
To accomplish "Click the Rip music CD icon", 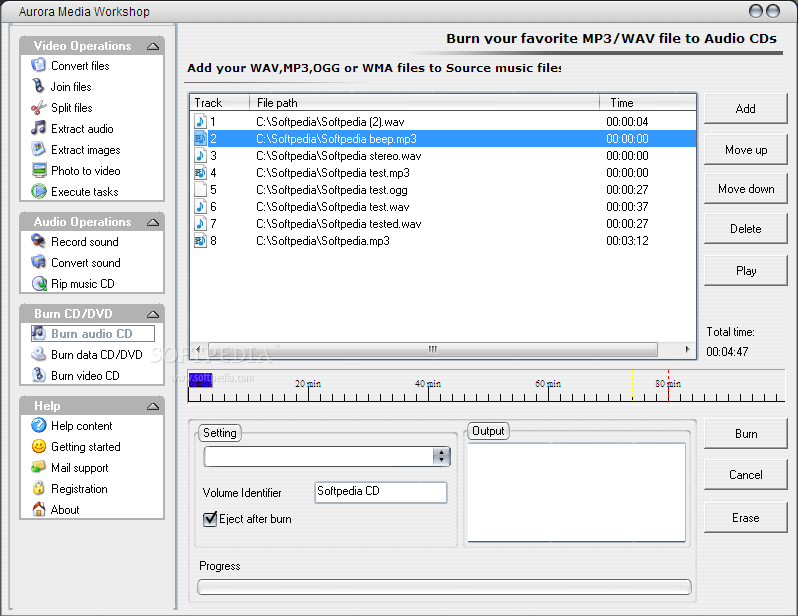I will [39, 283].
